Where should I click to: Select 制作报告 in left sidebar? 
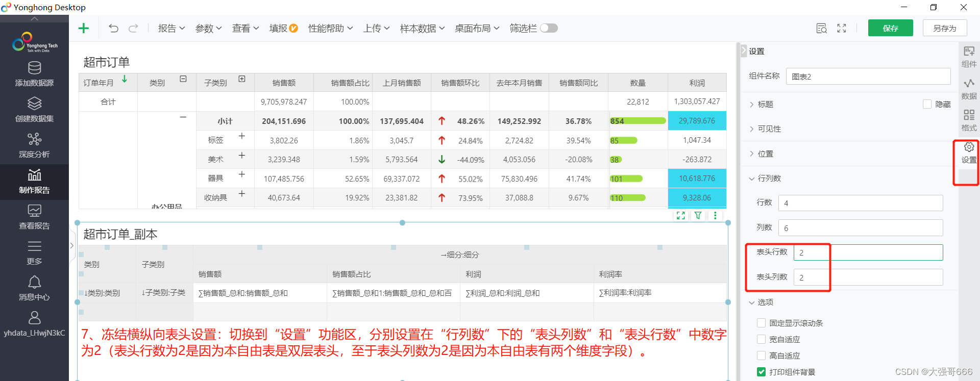click(x=34, y=182)
